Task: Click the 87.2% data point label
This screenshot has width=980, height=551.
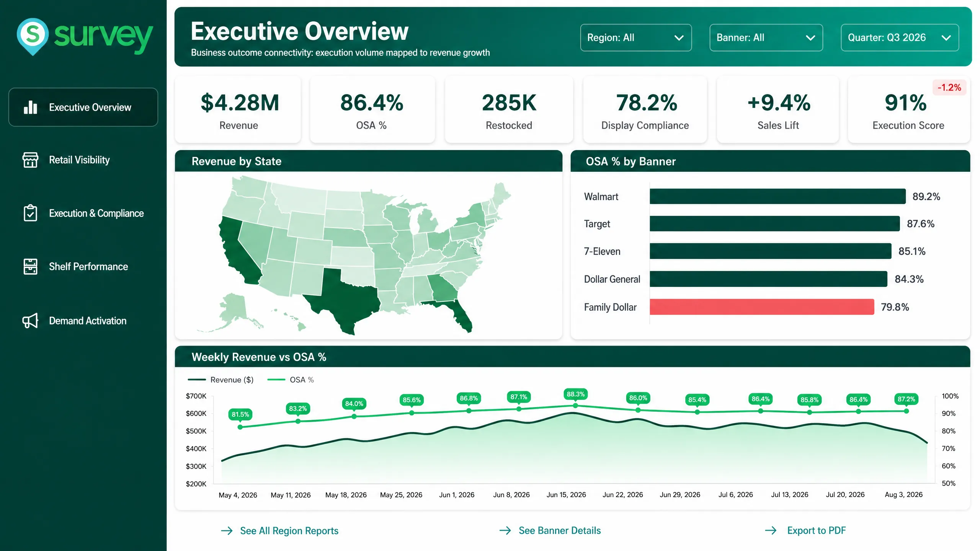Action: (906, 399)
